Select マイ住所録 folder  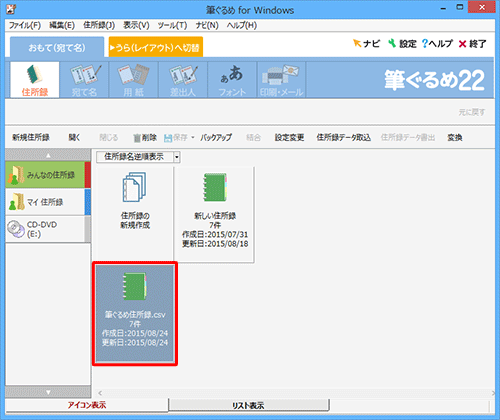(x=48, y=202)
